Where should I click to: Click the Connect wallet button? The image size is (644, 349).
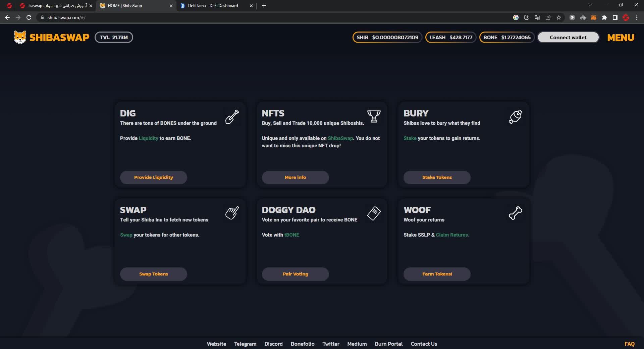[x=568, y=37]
